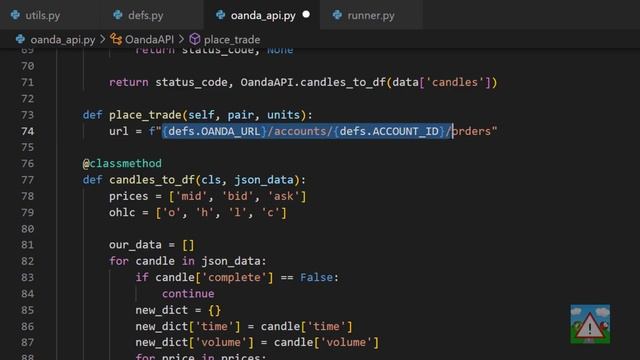Image resolution: width=640 pixels, height=360 pixels.
Task: Click the 'return' keyword on line 71
Action: [129, 82]
